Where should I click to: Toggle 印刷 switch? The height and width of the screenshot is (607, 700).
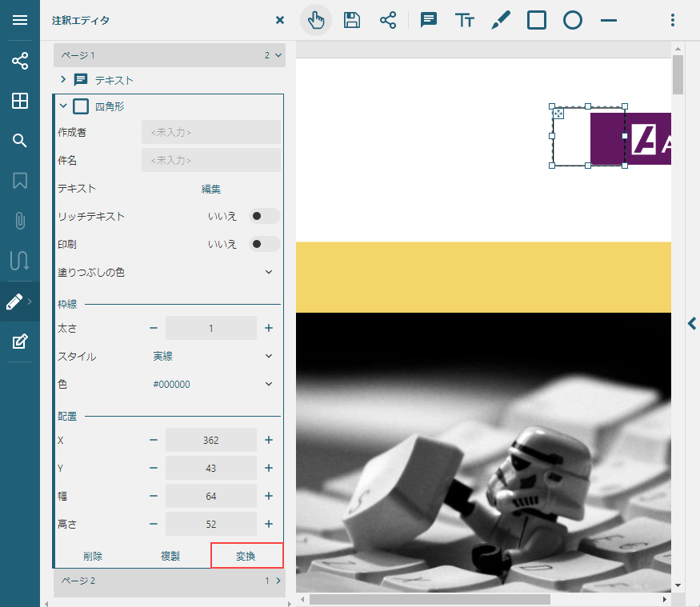pos(264,244)
